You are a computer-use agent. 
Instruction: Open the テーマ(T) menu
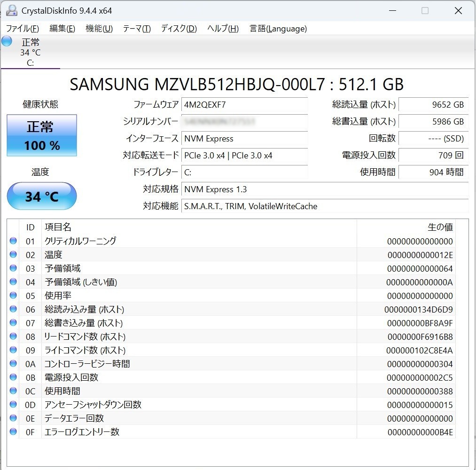coord(137,29)
